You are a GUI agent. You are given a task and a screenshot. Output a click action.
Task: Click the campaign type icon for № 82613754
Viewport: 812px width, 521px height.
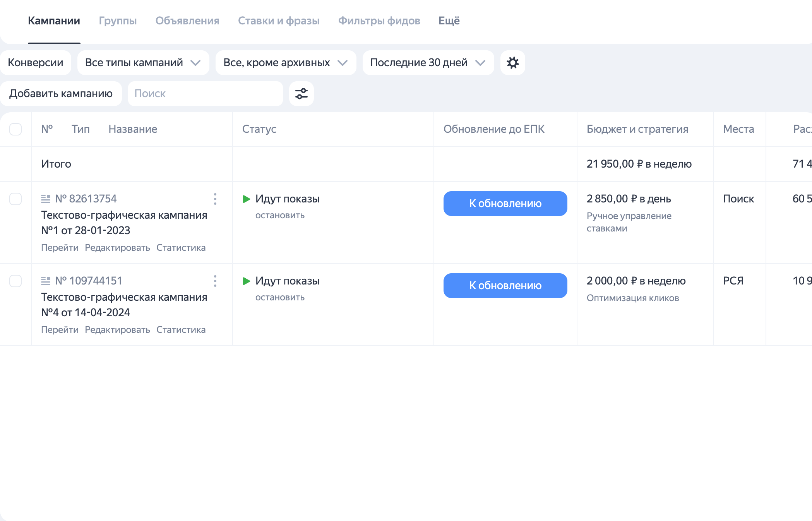46,199
